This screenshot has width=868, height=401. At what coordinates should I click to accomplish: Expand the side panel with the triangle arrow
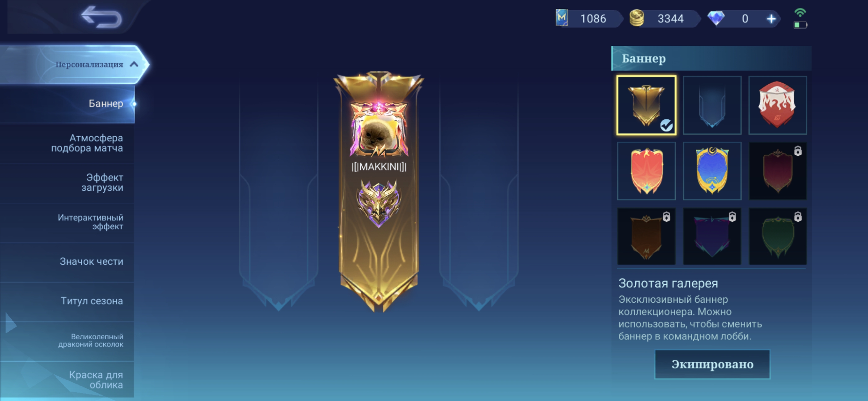coord(11,324)
